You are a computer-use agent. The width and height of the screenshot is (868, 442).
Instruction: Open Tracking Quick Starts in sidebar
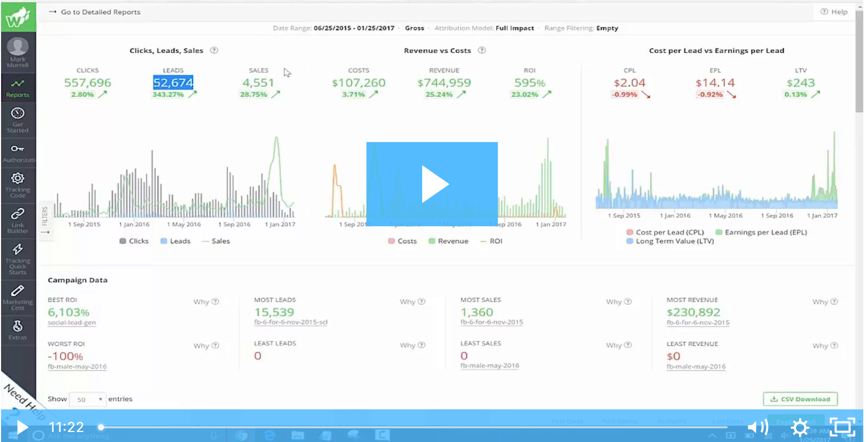[x=18, y=259]
